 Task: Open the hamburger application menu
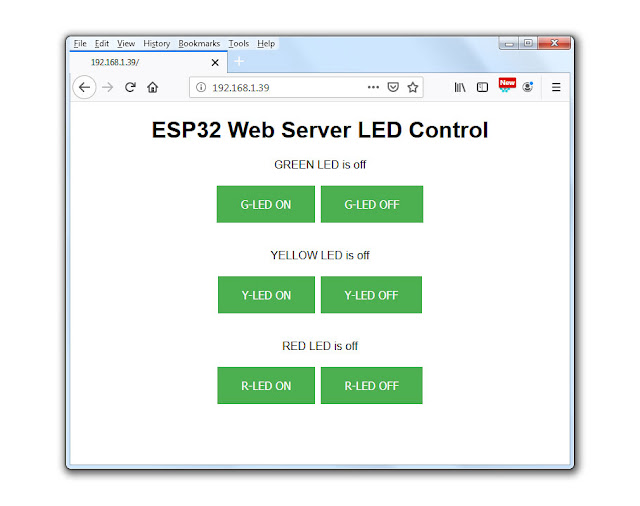pyautogui.click(x=556, y=87)
